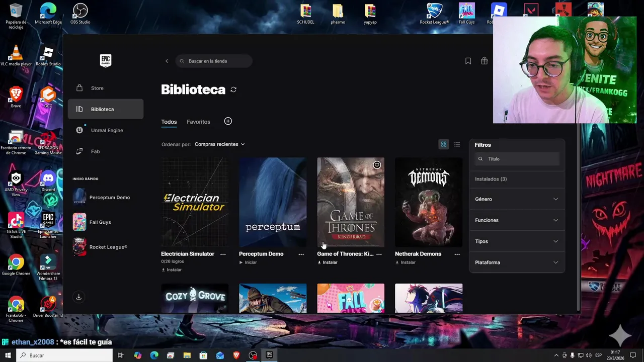The image size is (644, 362).
Task: Switch library to grid view
Action: tap(444, 144)
